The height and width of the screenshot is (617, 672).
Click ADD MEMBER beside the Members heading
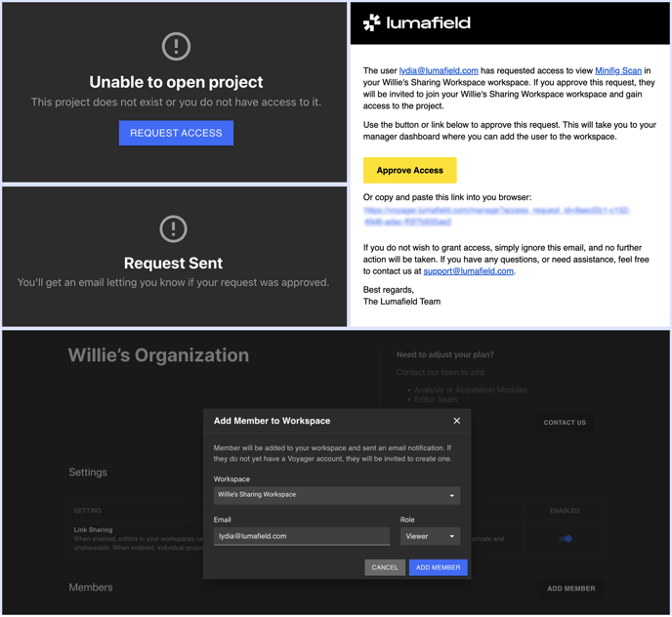click(x=570, y=589)
